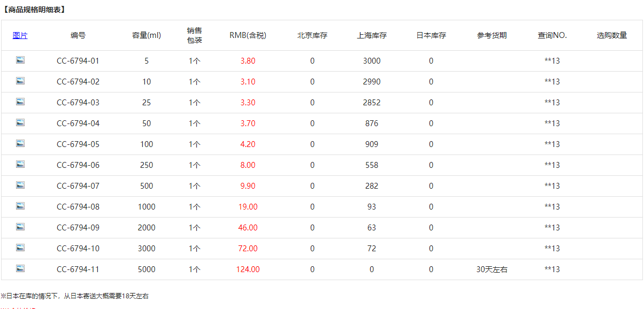This screenshot has height=309, width=644.
Task: Open the image icon for the 1000ml item
Action: point(20,206)
